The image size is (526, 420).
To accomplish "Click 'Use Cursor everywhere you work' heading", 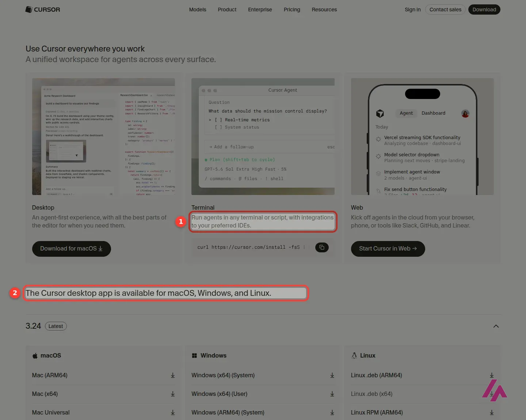I will pyautogui.click(x=85, y=49).
